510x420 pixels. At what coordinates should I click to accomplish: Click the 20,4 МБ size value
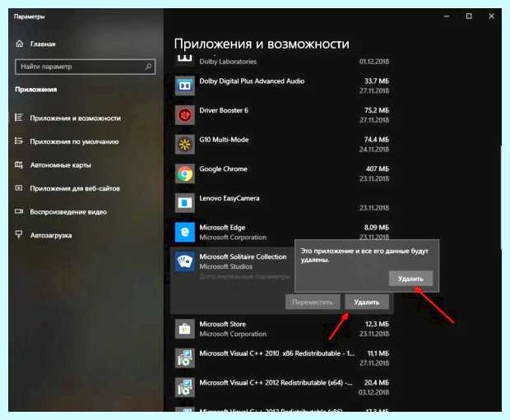point(376,382)
